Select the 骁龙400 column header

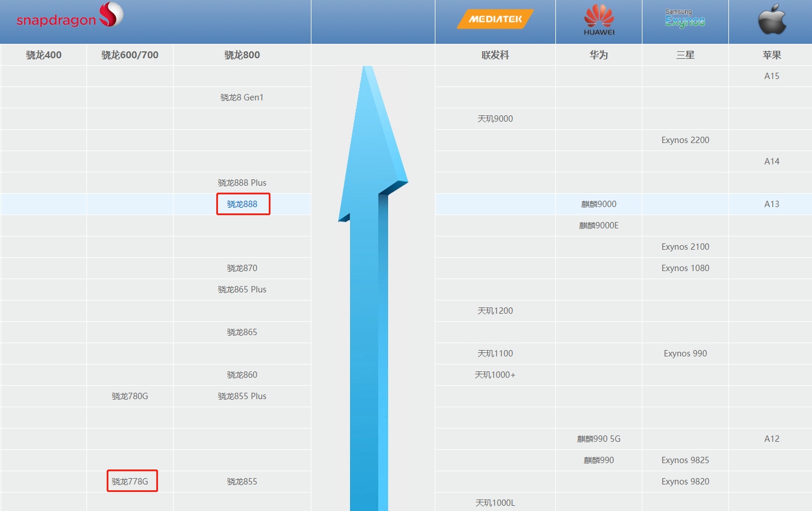coord(44,55)
